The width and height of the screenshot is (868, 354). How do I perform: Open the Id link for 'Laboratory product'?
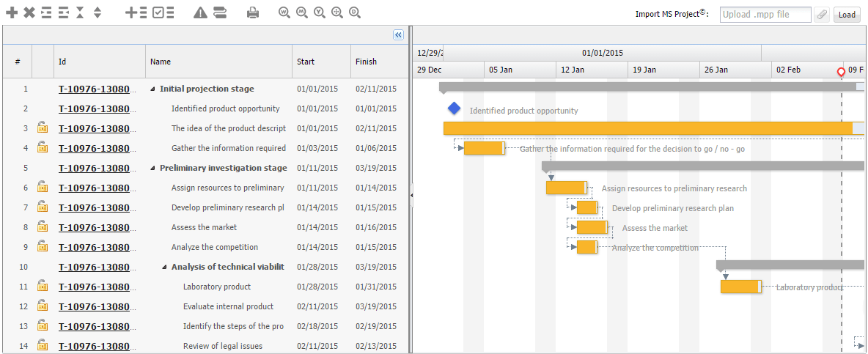coord(96,287)
